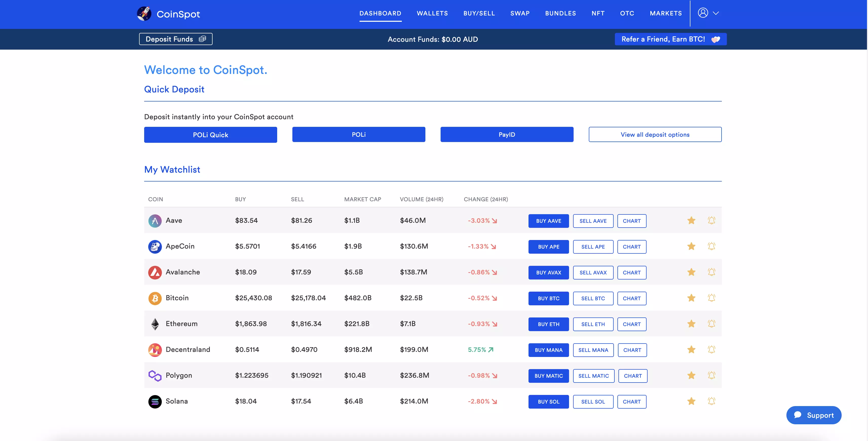Set a price alert bell for Ethereum

pos(711,324)
